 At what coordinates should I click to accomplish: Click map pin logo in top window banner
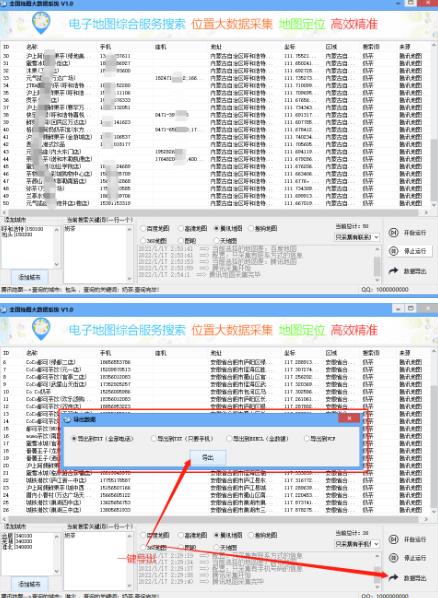point(41,23)
